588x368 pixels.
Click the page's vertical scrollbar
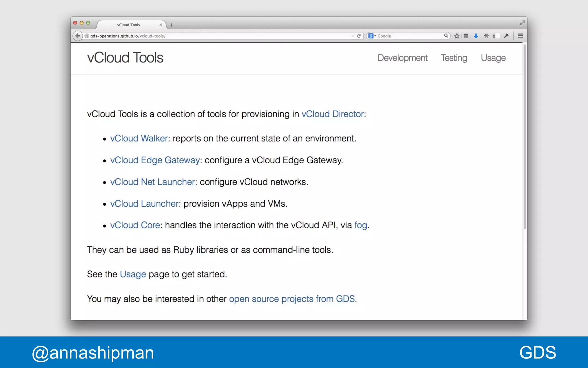click(x=525, y=137)
